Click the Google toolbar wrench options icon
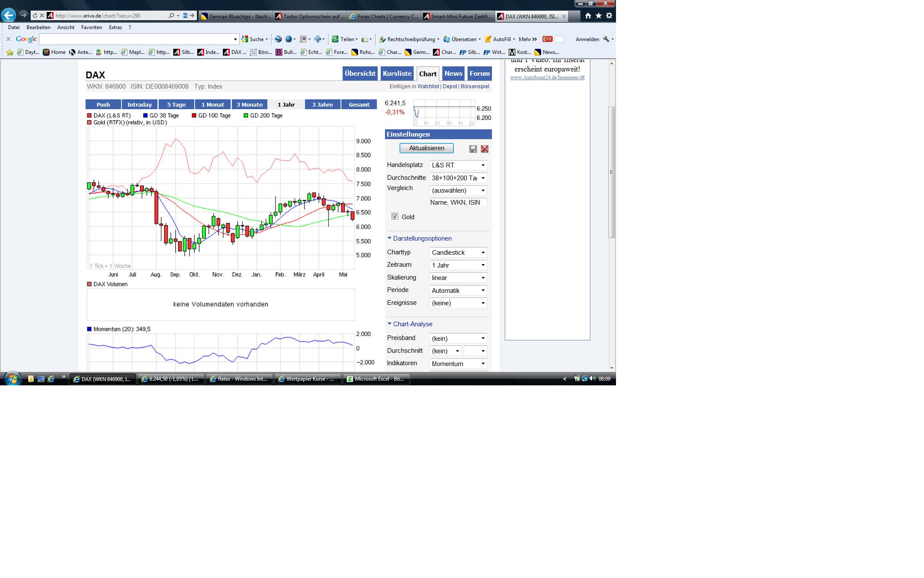The width and height of the screenshot is (924, 578). 606,39
